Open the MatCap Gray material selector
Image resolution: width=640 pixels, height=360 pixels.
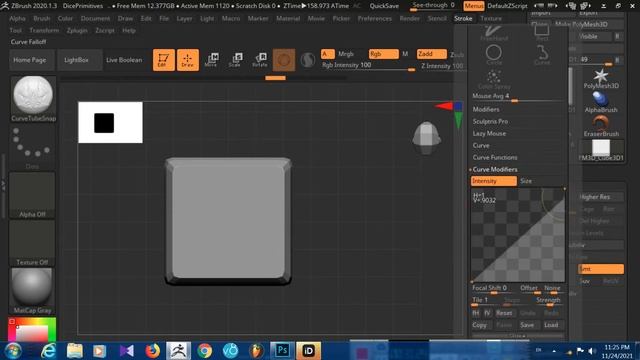(x=32, y=291)
